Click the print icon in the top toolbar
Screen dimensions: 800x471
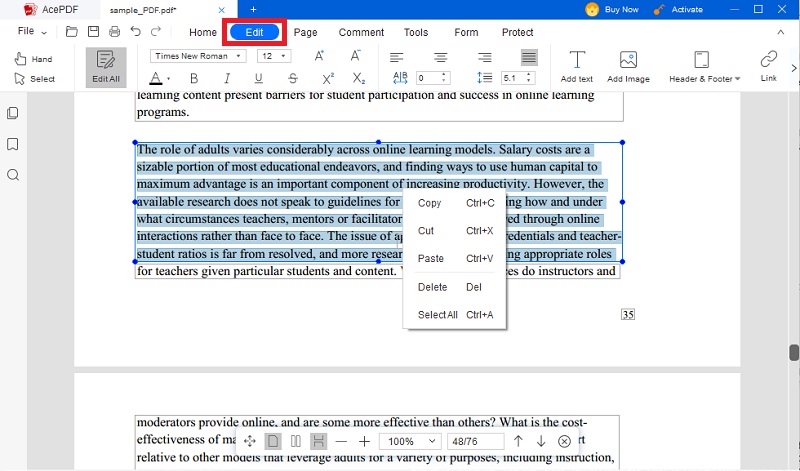pyautogui.click(x=114, y=32)
